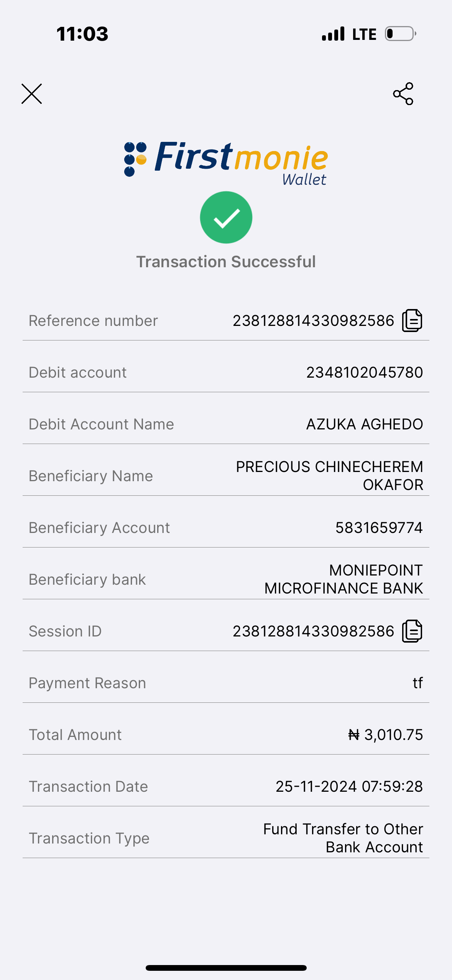Tap the Fund Transfer transaction type text
Viewport: 452px width, 980px height.
tap(343, 838)
